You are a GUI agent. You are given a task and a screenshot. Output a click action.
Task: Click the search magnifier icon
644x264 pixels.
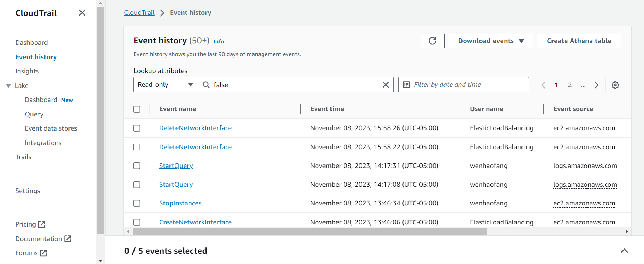[206, 85]
